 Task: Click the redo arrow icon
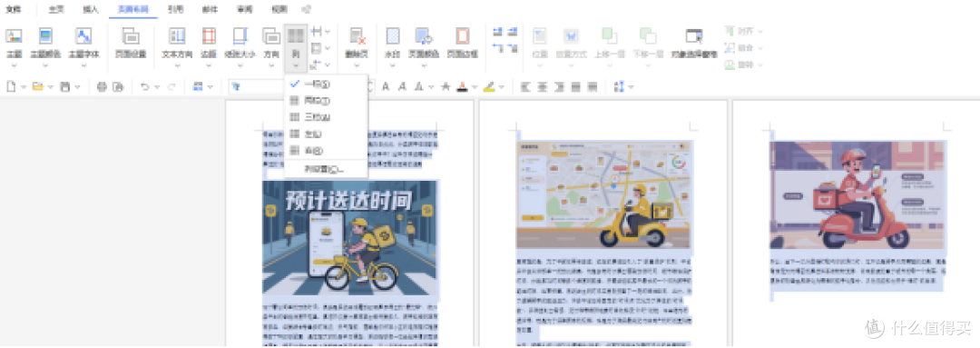171,86
